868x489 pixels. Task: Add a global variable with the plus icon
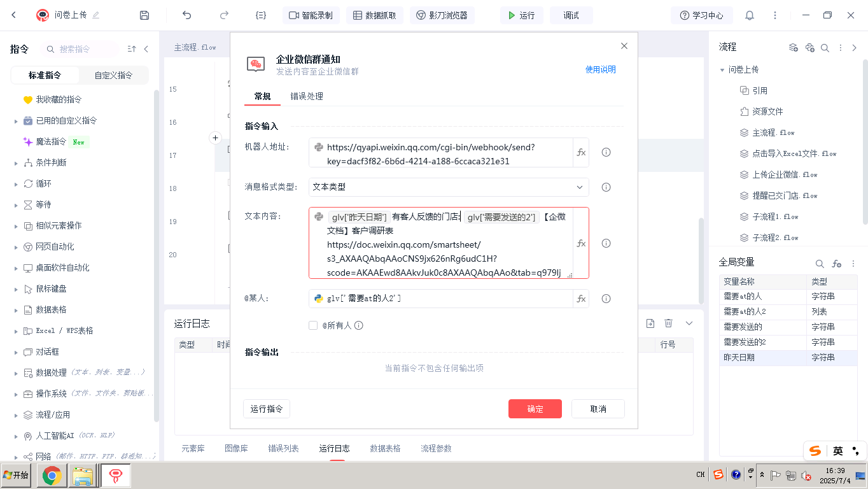click(837, 264)
